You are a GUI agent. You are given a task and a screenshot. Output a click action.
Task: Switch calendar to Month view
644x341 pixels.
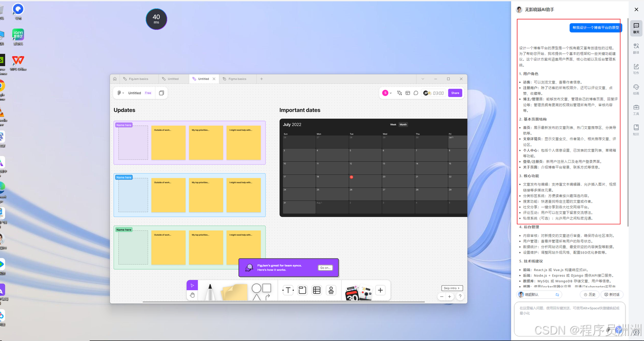pos(403,124)
